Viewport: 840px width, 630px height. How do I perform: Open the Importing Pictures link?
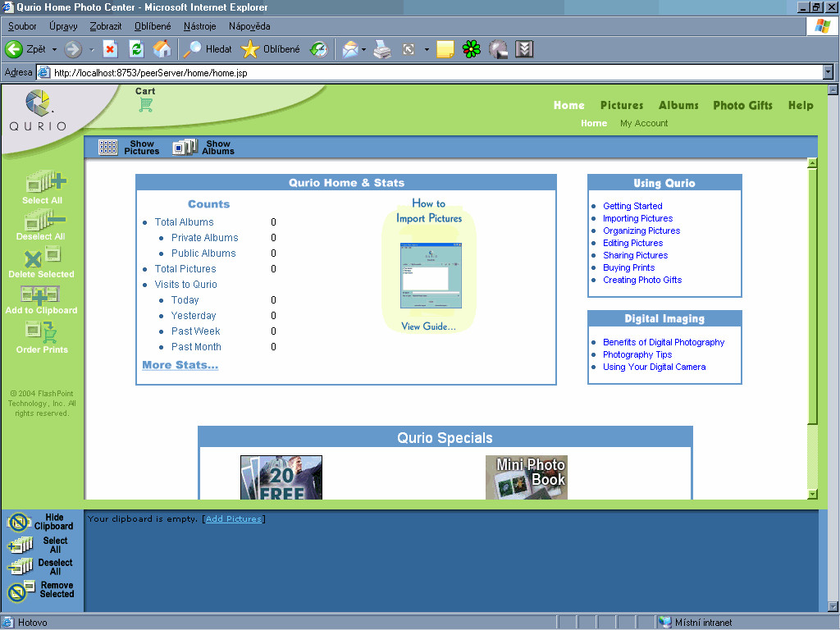tap(637, 218)
